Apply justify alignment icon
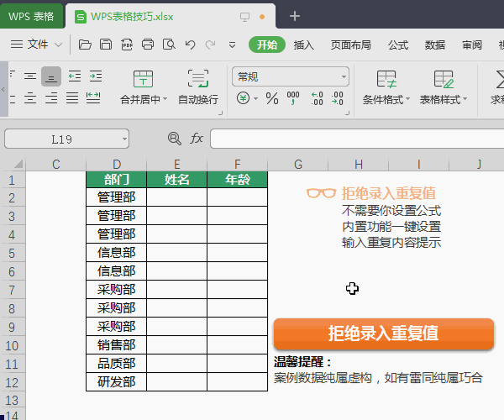504x420 pixels. 72,97
